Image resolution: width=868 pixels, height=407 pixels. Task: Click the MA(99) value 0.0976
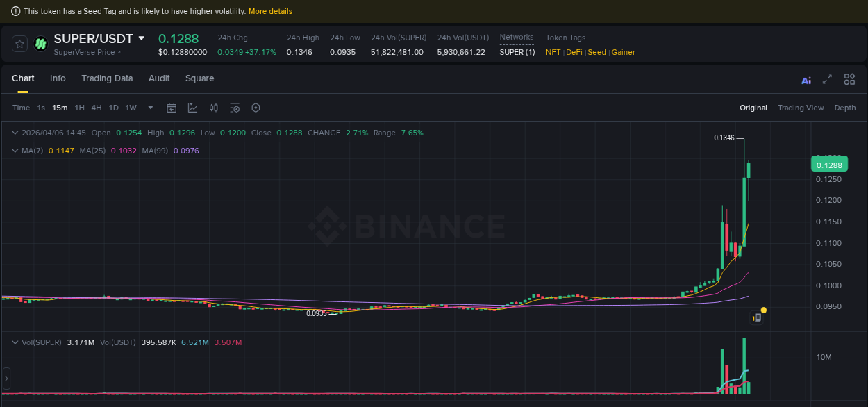(x=186, y=151)
